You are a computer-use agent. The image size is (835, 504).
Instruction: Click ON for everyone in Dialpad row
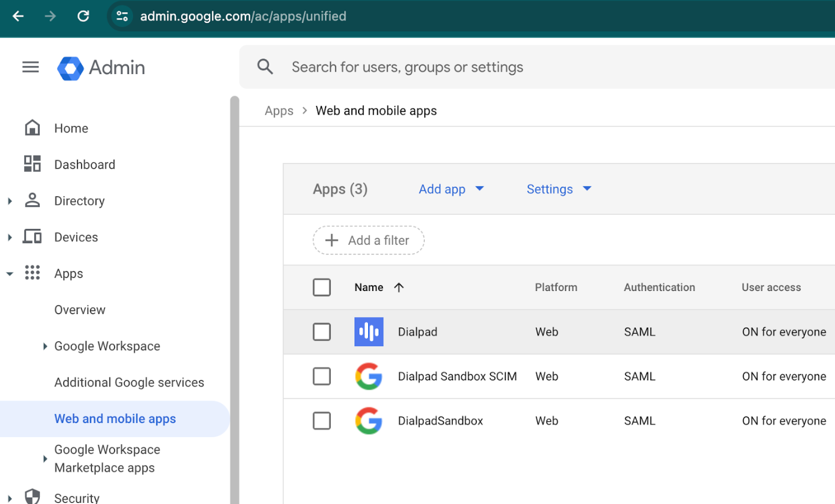(x=784, y=332)
